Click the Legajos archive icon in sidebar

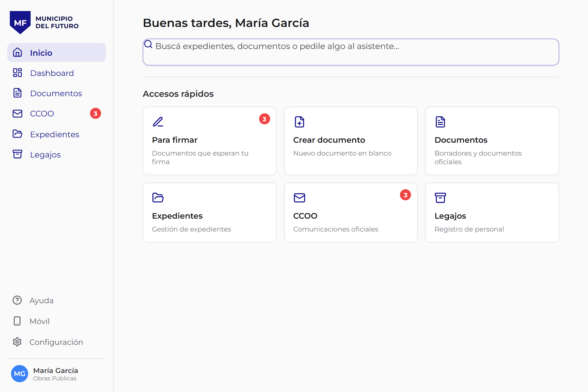pyautogui.click(x=17, y=154)
